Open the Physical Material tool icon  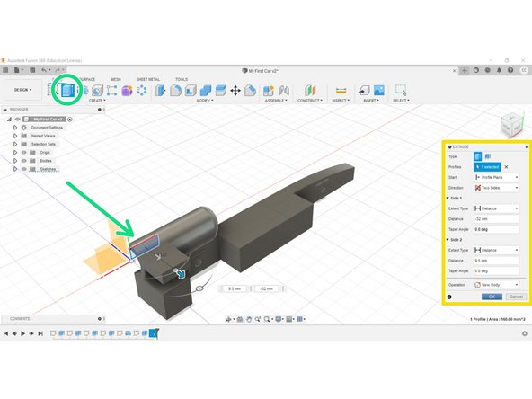(251, 91)
